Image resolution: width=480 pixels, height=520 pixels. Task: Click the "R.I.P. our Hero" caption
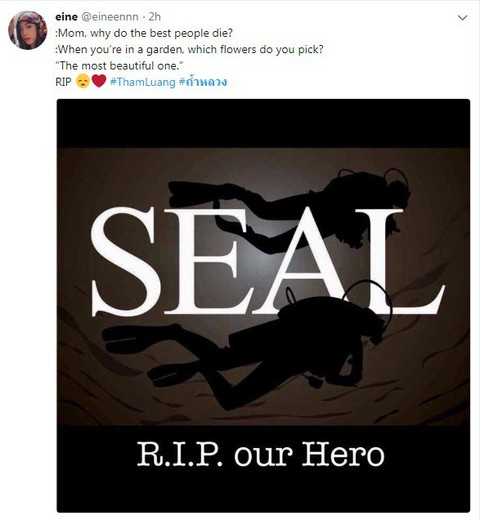pyautogui.click(x=261, y=454)
